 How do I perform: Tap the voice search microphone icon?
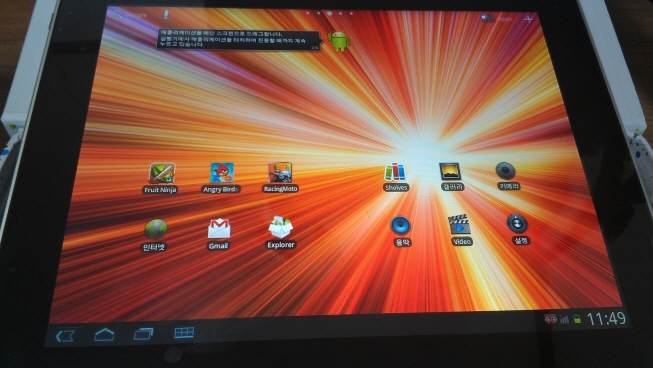click(166, 15)
